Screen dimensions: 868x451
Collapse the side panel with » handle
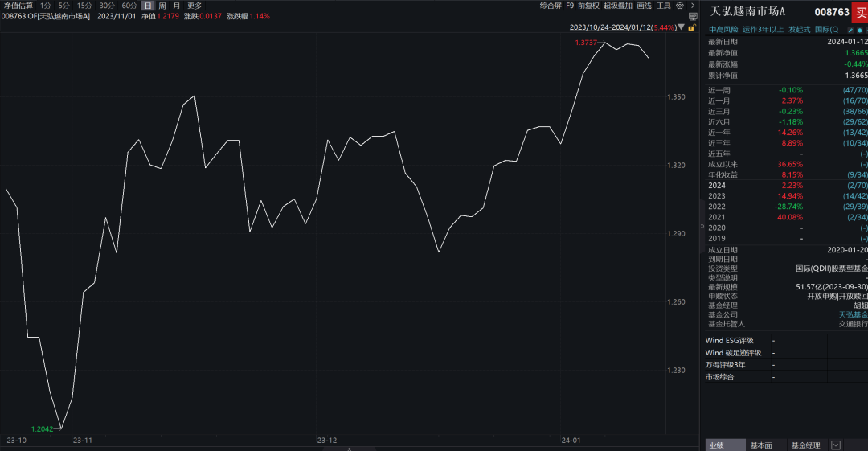(702, 226)
